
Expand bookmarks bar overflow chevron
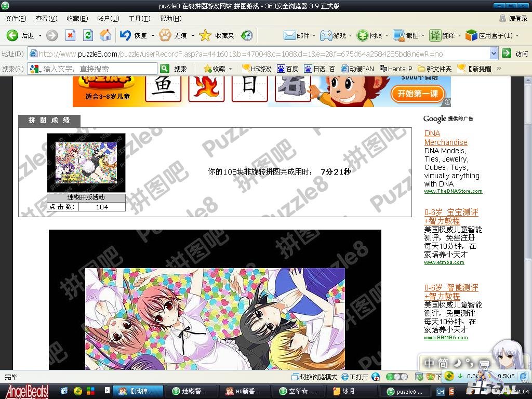499,68
